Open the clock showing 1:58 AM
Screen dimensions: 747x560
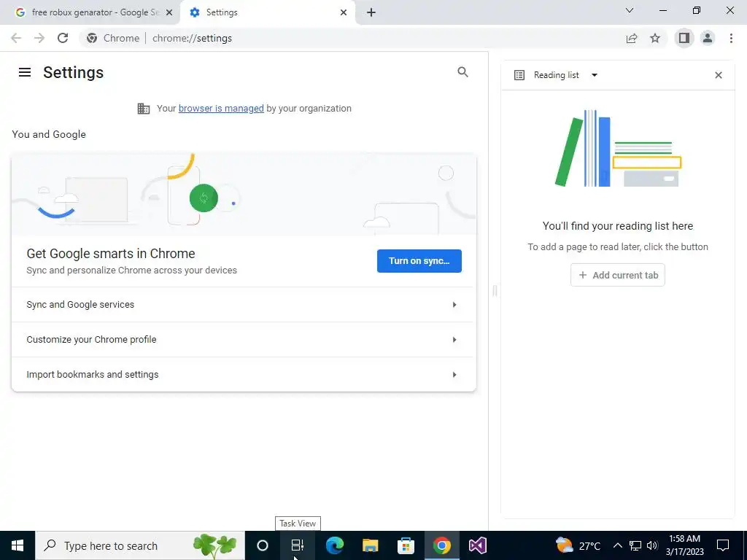tap(684, 545)
